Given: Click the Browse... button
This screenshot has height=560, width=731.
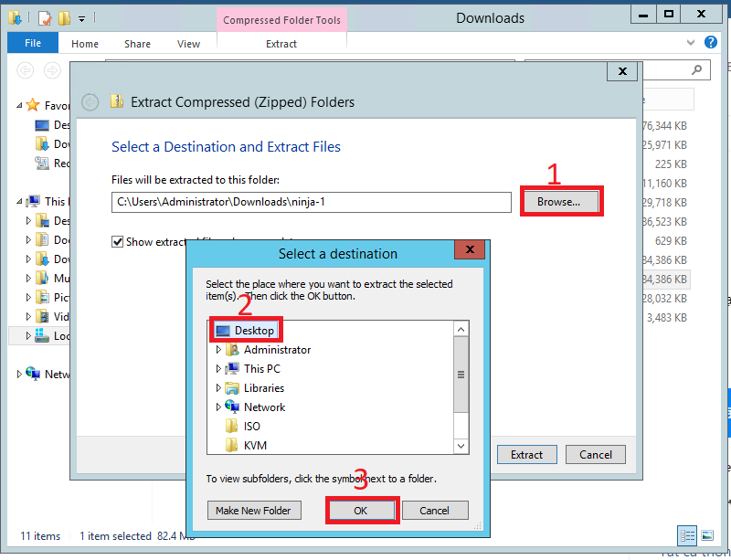Looking at the screenshot, I should (559, 202).
